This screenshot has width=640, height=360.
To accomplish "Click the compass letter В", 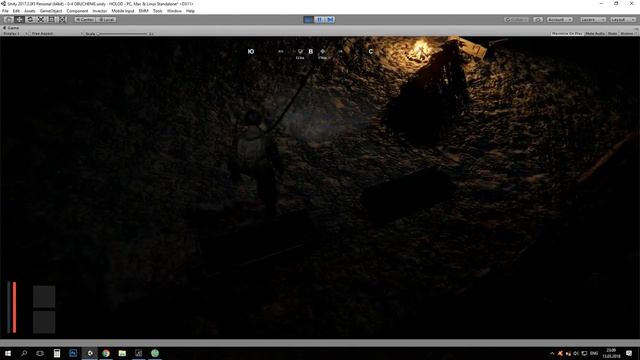I will pyautogui.click(x=311, y=51).
